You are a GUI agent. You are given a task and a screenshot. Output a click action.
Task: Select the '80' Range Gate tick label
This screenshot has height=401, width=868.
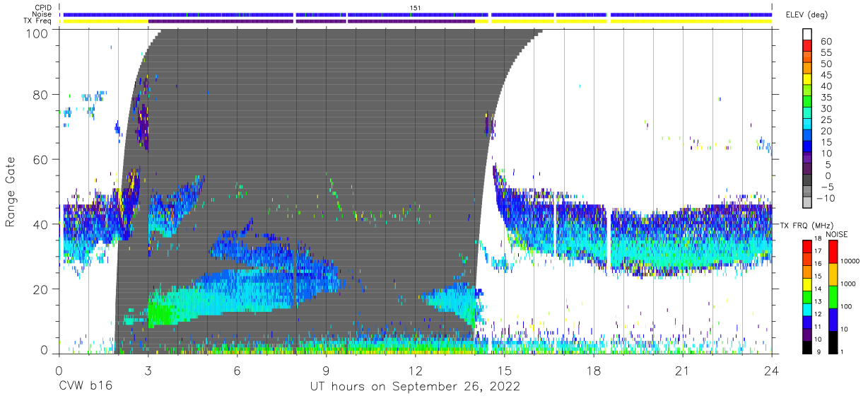pos(42,95)
